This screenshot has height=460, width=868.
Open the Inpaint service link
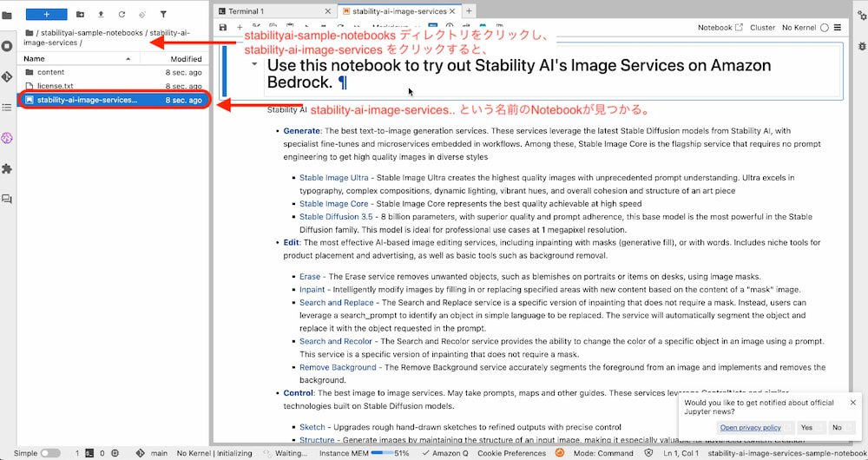click(x=312, y=290)
